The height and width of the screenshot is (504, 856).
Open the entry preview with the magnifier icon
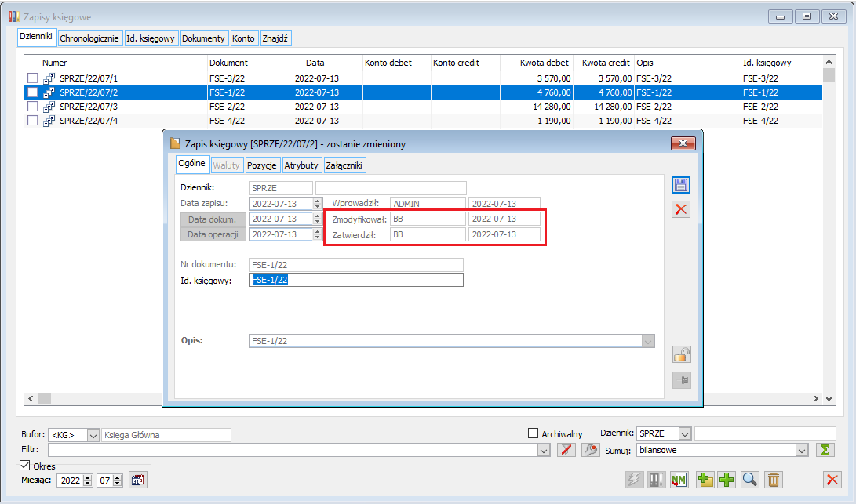click(x=749, y=480)
